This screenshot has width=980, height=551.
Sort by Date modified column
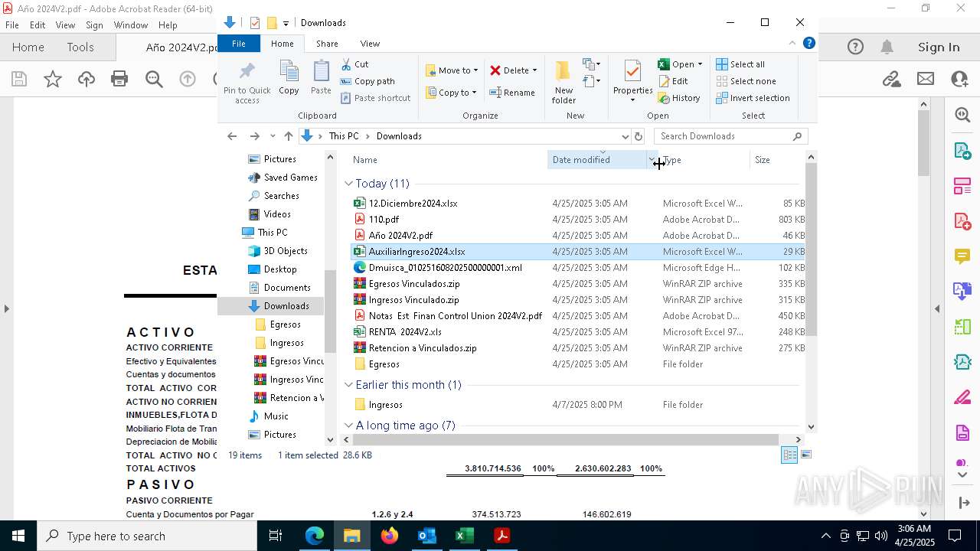597,160
